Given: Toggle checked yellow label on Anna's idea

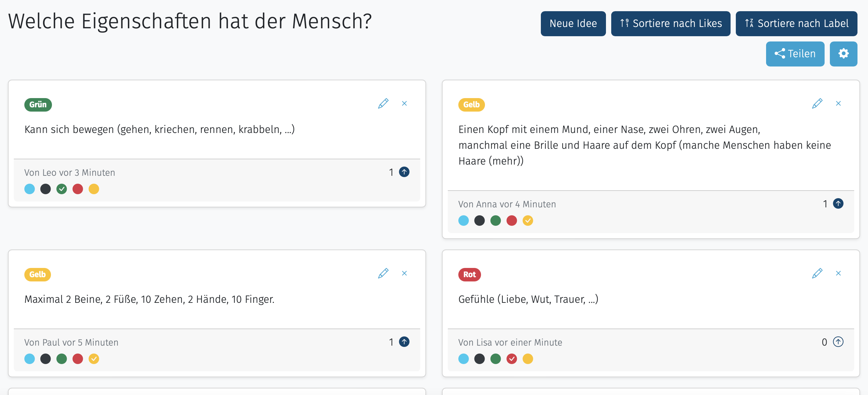Looking at the screenshot, I should [528, 221].
